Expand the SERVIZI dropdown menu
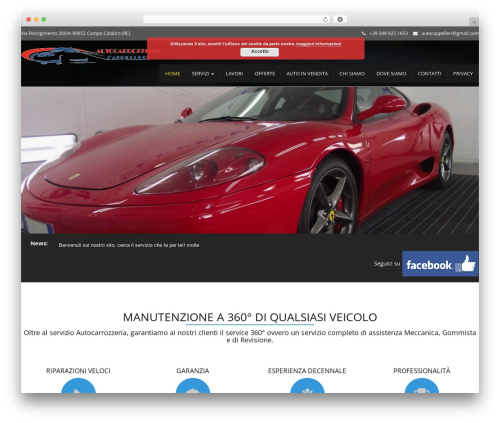 (203, 74)
